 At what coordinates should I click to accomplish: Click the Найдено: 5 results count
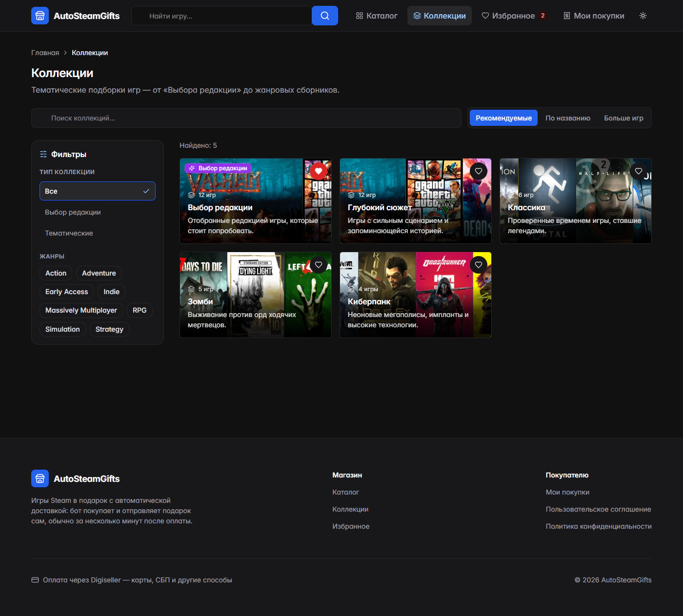tap(198, 145)
